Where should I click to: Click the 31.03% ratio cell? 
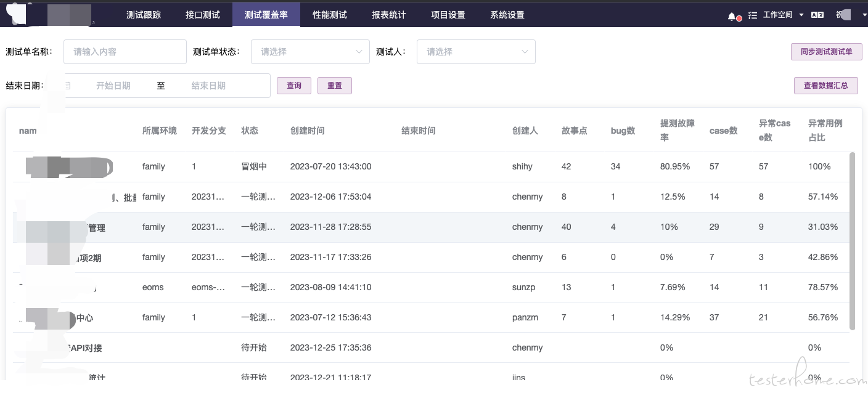[823, 227]
